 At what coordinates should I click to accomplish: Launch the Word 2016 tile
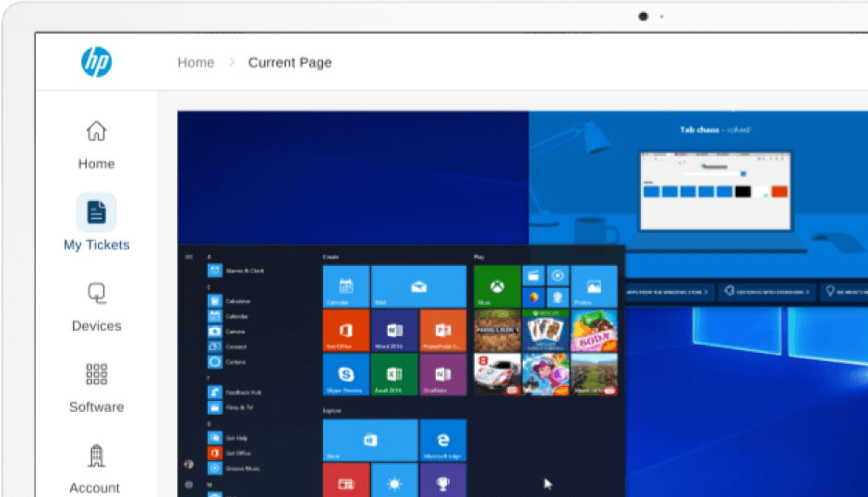tap(394, 330)
